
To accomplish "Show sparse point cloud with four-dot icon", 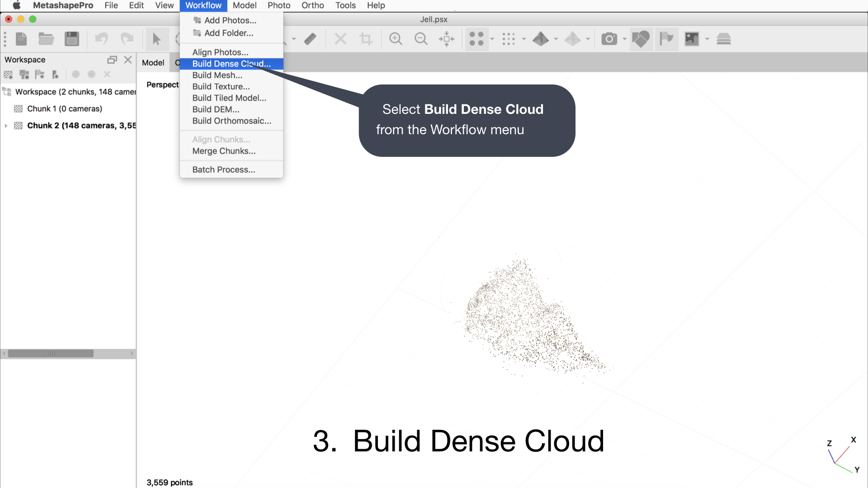I will 476,39.
